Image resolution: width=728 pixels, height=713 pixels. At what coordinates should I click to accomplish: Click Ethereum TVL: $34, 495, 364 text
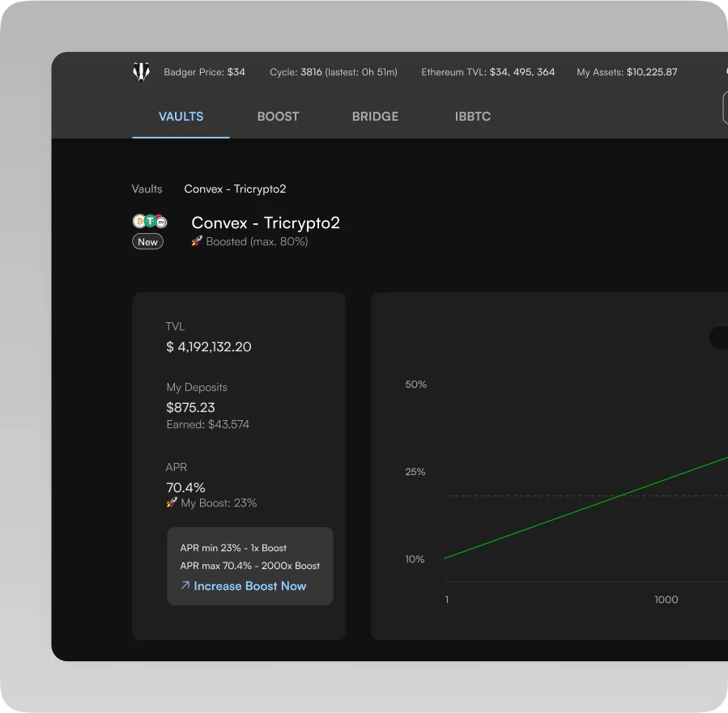488,72
